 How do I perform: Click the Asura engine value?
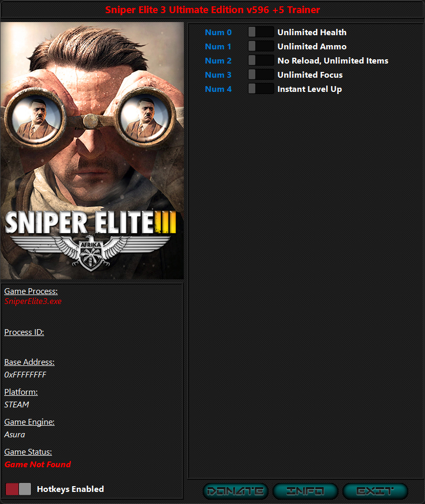coord(15,434)
